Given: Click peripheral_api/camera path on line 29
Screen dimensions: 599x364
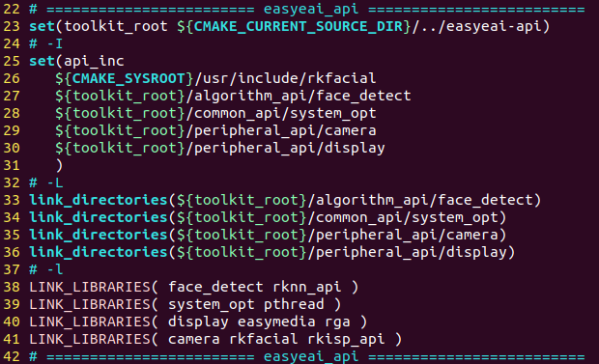Looking at the screenshot, I should tap(285, 130).
